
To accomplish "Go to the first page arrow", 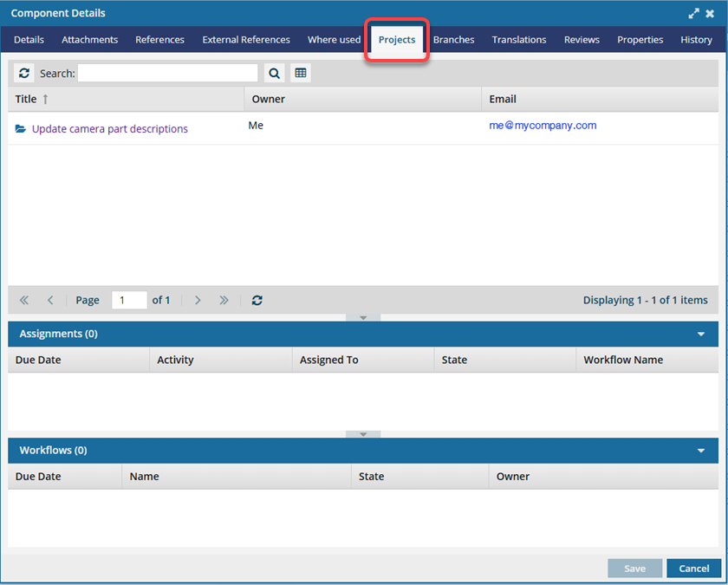I will pos(24,301).
